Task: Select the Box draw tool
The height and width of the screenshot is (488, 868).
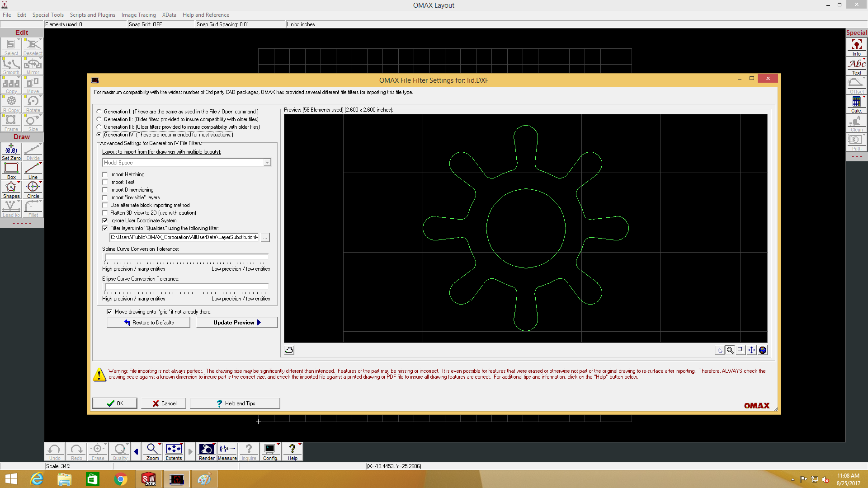Action: [11, 170]
